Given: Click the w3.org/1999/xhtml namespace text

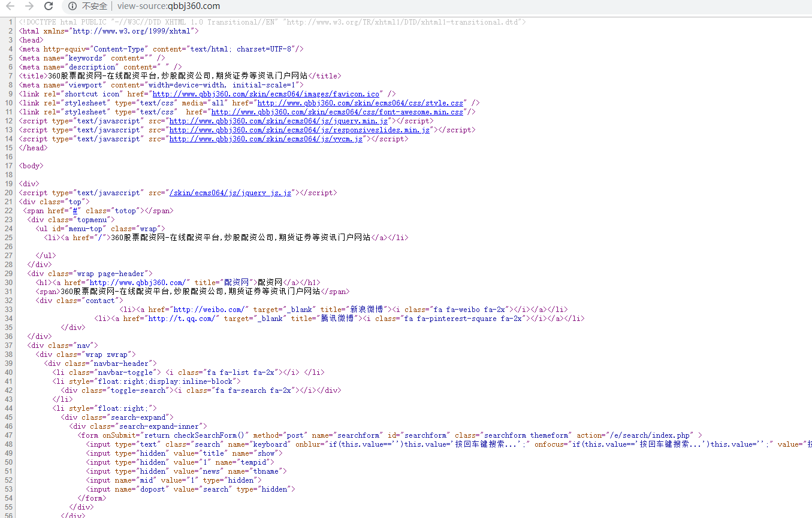Looking at the screenshot, I should tap(131, 31).
